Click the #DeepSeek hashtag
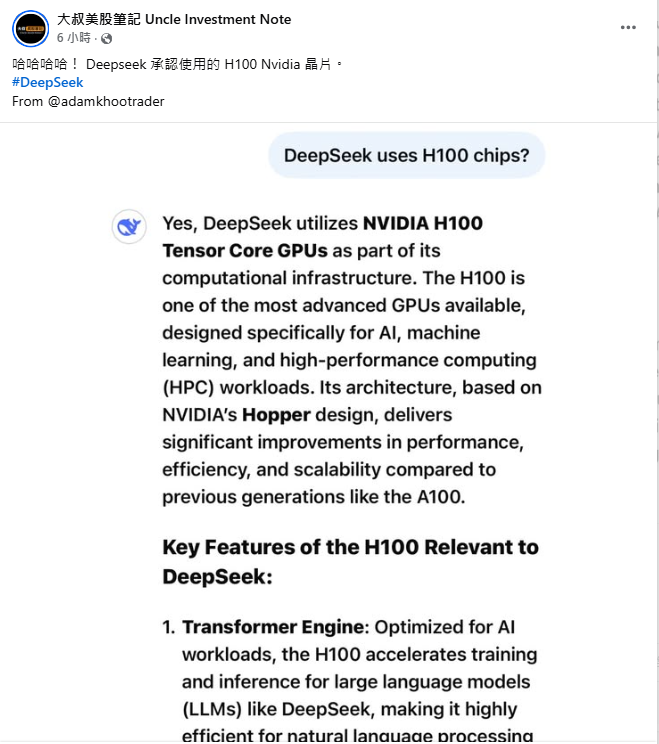 click(x=47, y=83)
